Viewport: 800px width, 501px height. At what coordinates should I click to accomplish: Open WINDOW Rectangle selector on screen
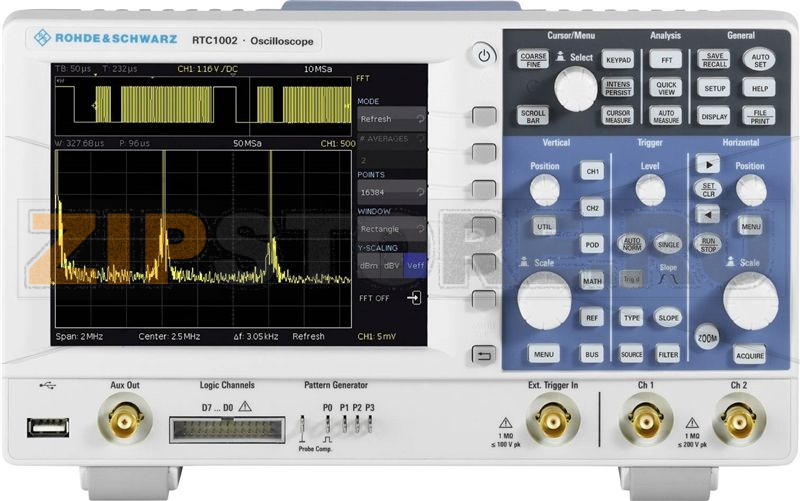391,229
